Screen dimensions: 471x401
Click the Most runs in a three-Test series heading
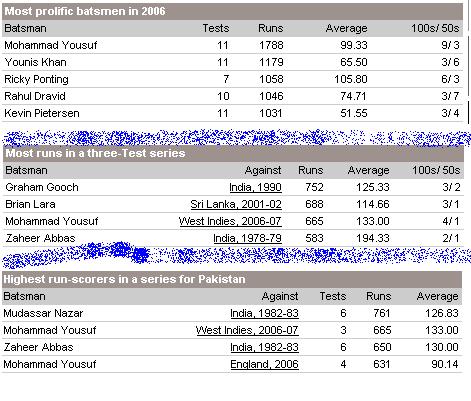click(x=95, y=153)
